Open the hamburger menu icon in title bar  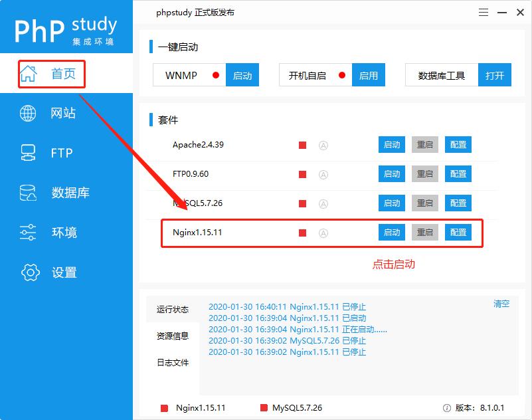[484, 13]
